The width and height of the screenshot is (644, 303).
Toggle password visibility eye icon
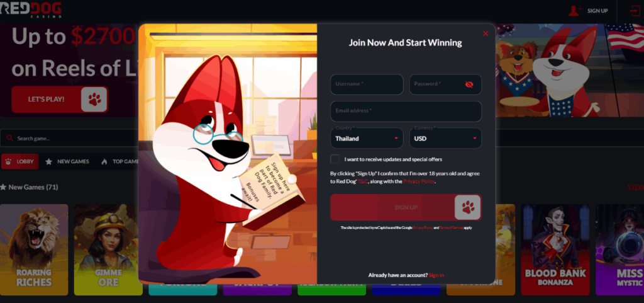[469, 84]
